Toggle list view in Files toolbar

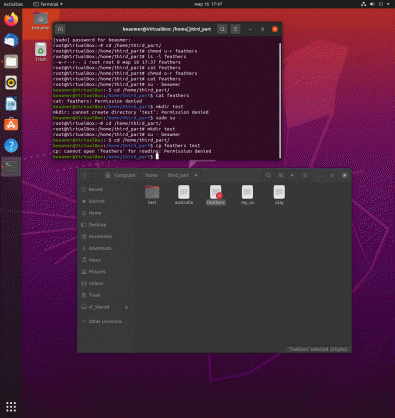[281, 175]
